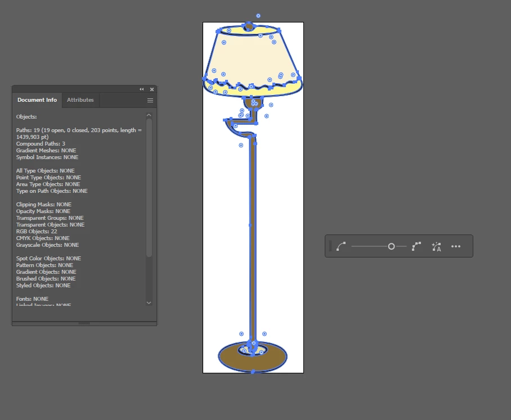Click the 'Brushed Objects: NONE' line
The width and height of the screenshot is (511, 420).
pos(46,279)
